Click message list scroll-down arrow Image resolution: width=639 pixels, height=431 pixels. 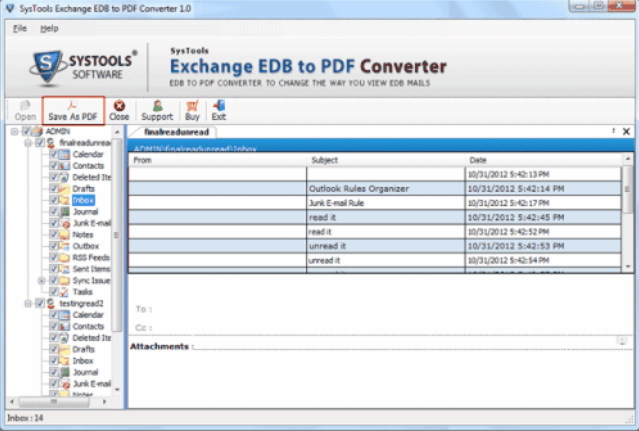point(628,266)
